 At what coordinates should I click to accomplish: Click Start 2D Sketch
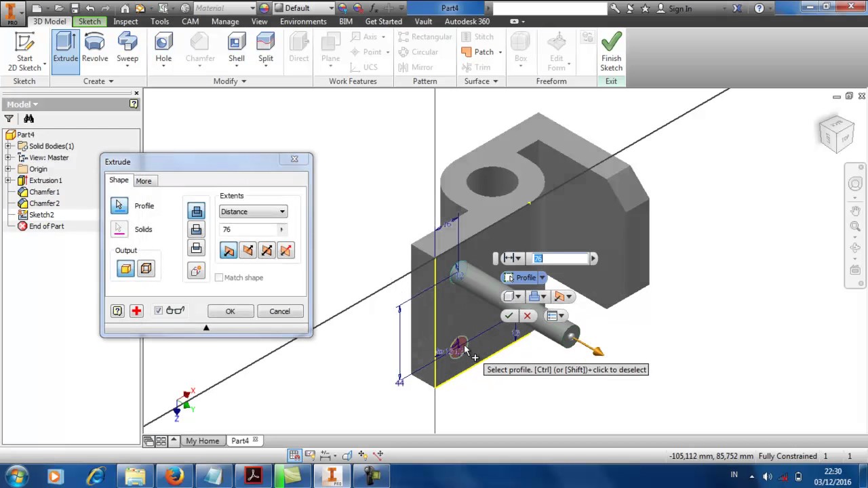tap(24, 52)
